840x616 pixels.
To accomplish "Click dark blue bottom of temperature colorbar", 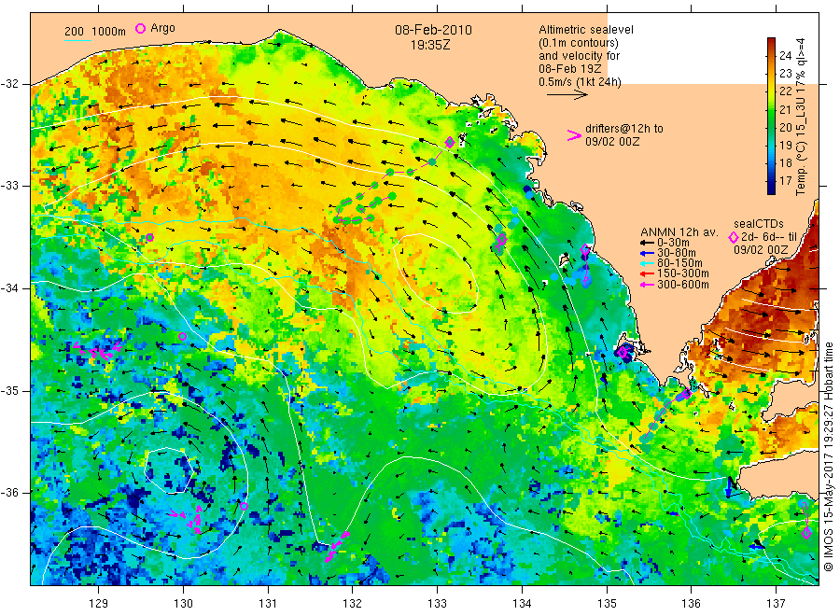I will pos(772,188).
